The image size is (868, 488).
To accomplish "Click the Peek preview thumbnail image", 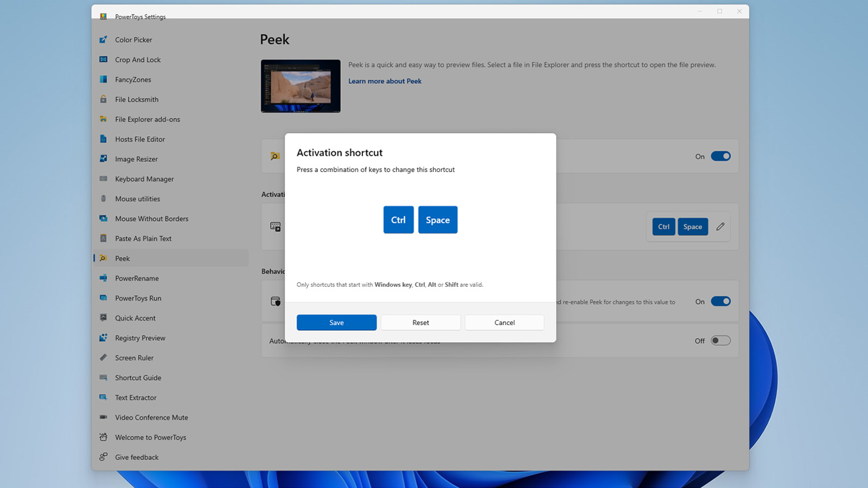I will 301,86.
